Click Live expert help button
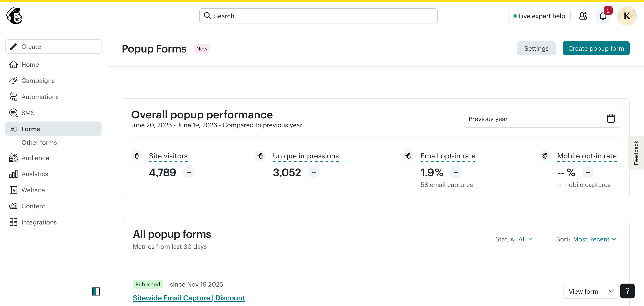 click(539, 16)
